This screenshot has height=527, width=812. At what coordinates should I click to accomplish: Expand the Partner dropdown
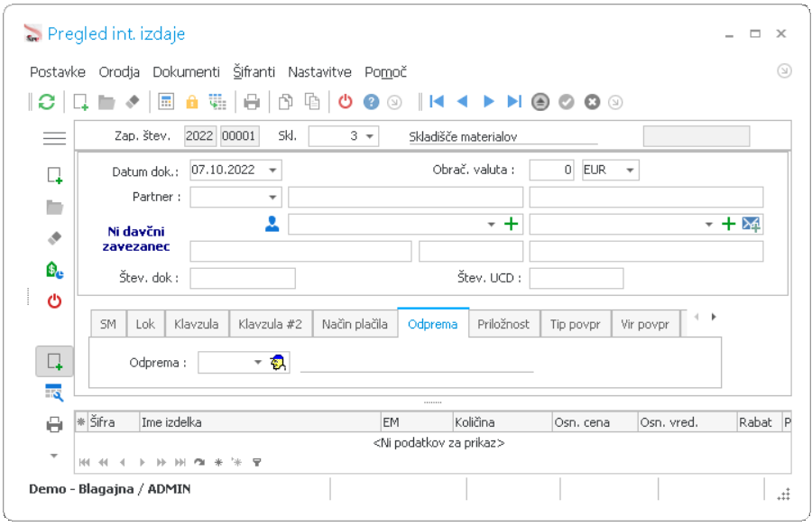[272, 198]
